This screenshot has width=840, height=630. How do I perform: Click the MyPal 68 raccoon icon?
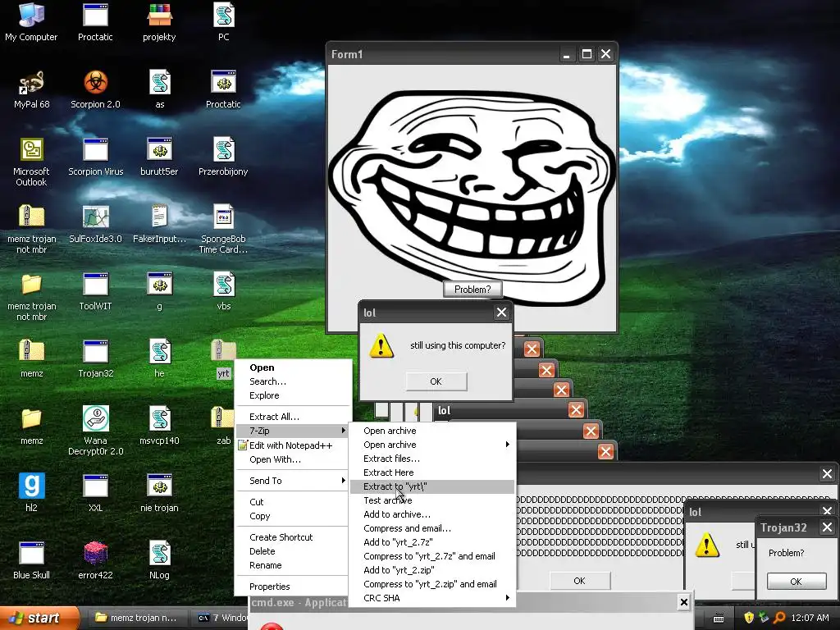pyautogui.click(x=32, y=89)
